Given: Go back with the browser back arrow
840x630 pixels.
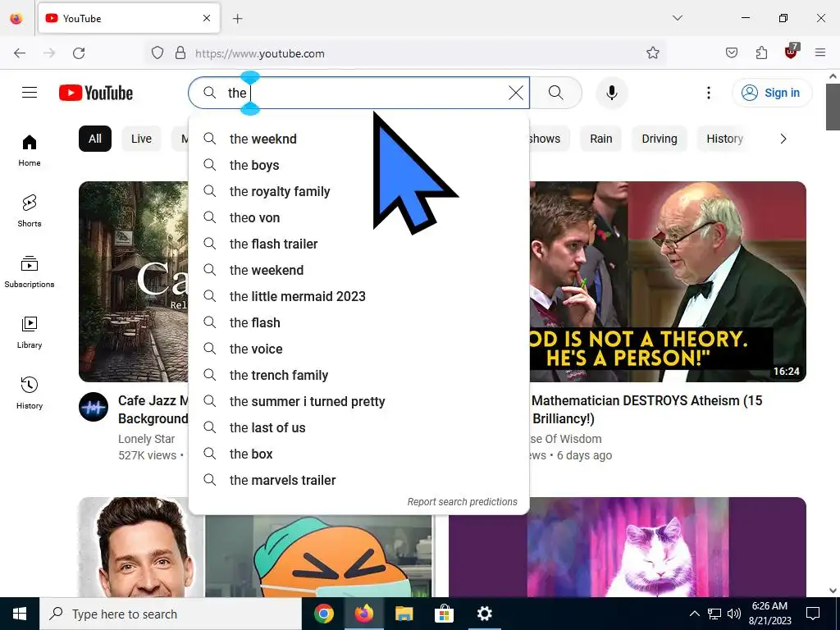Looking at the screenshot, I should (20, 53).
